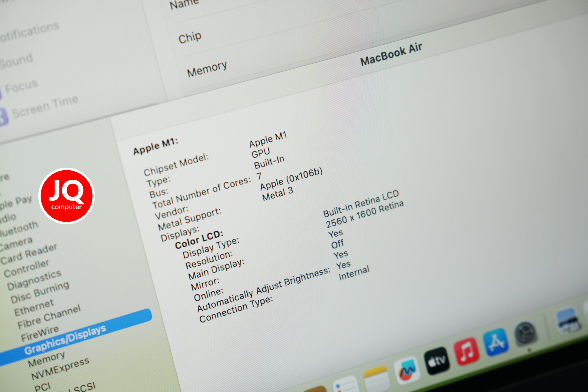Open the Preview app icon in the Dock
588x392 pixels.
(569, 321)
